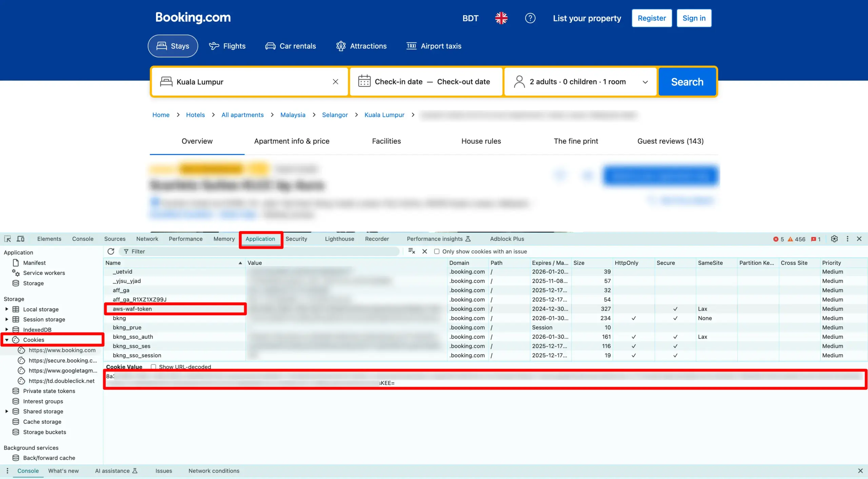Switch to the Sources tab

[115, 239]
